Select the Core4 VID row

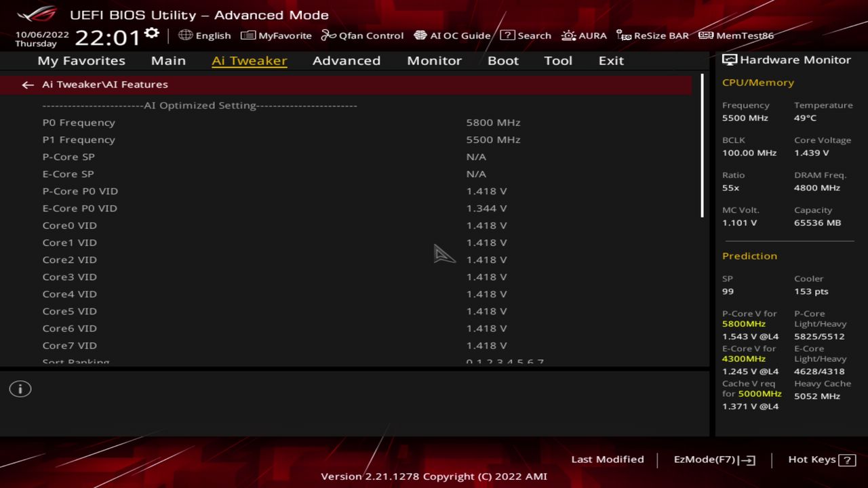tap(353, 294)
